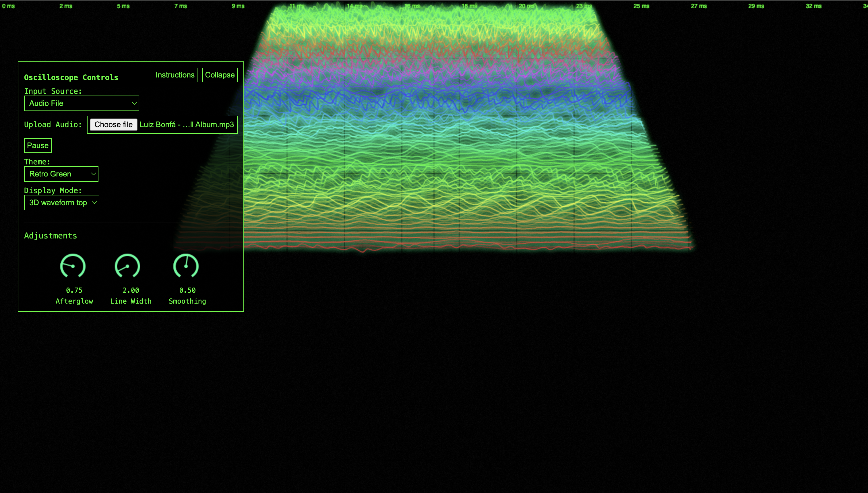Click the Afterglow knob dial

73,266
